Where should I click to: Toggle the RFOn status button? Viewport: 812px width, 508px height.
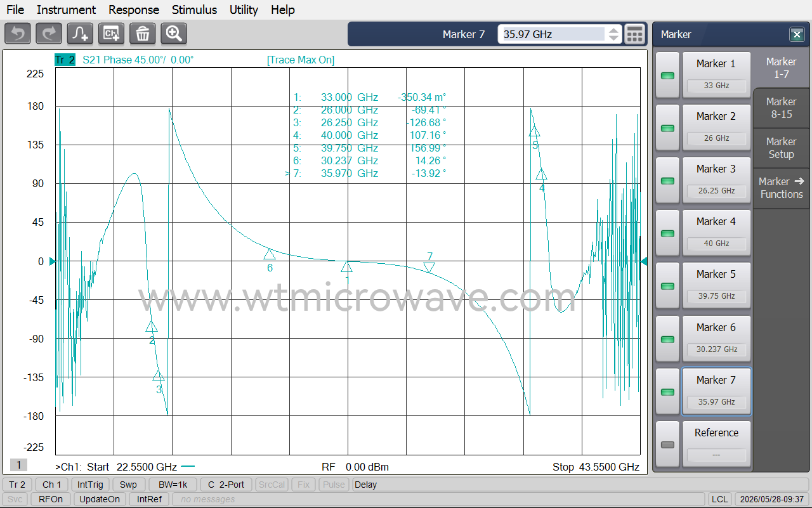point(51,499)
